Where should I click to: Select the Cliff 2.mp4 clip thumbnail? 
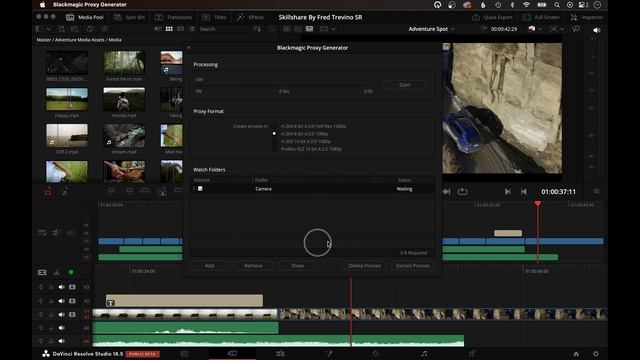tap(67, 136)
